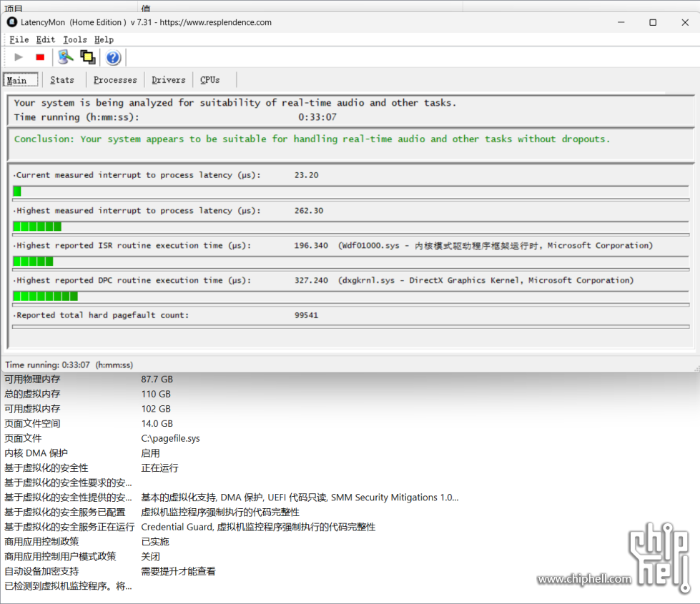The height and width of the screenshot is (604, 700).
Task: Select the CPUs tab
Action: [210, 80]
